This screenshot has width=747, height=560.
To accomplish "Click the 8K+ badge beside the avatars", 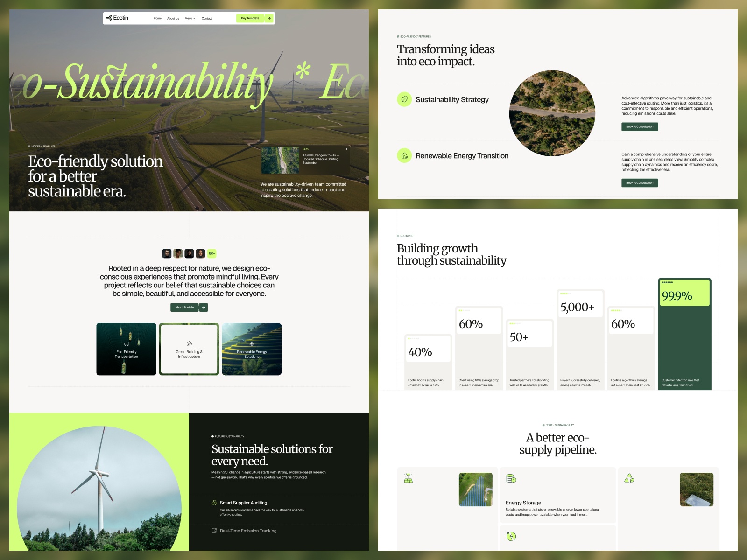I will coord(212,253).
